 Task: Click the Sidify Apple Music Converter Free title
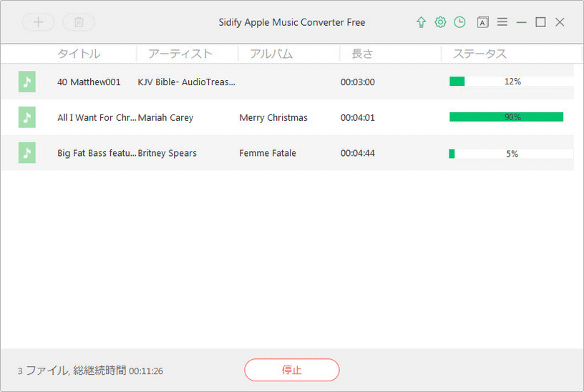click(291, 22)
